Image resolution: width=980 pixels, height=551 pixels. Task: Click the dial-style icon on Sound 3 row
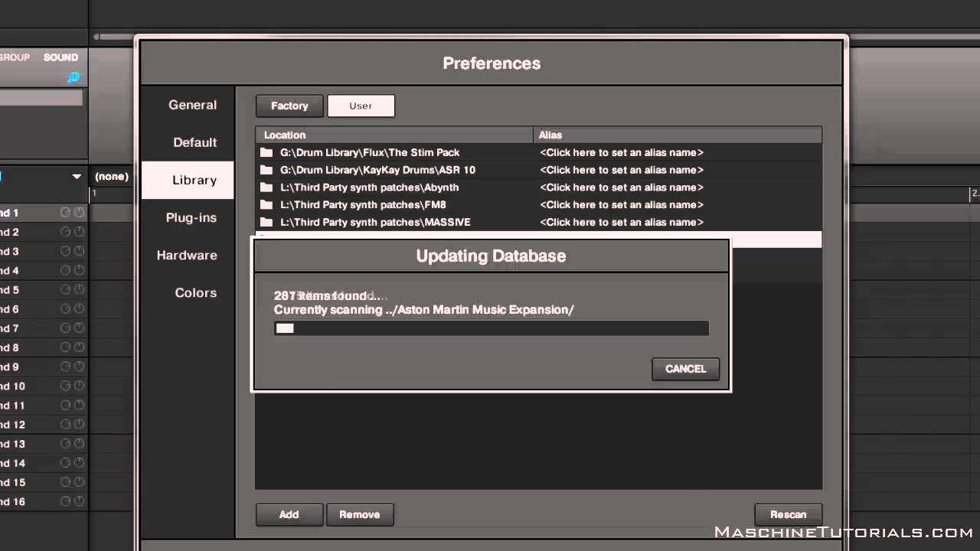(x=65, y=251)
